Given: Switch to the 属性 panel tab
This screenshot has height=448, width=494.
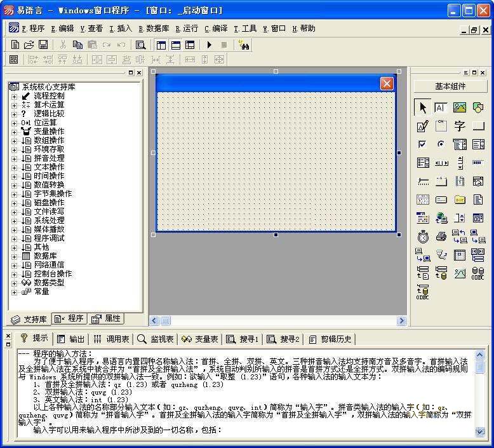Looking at the screenshot, I should (x=107, y=318).
